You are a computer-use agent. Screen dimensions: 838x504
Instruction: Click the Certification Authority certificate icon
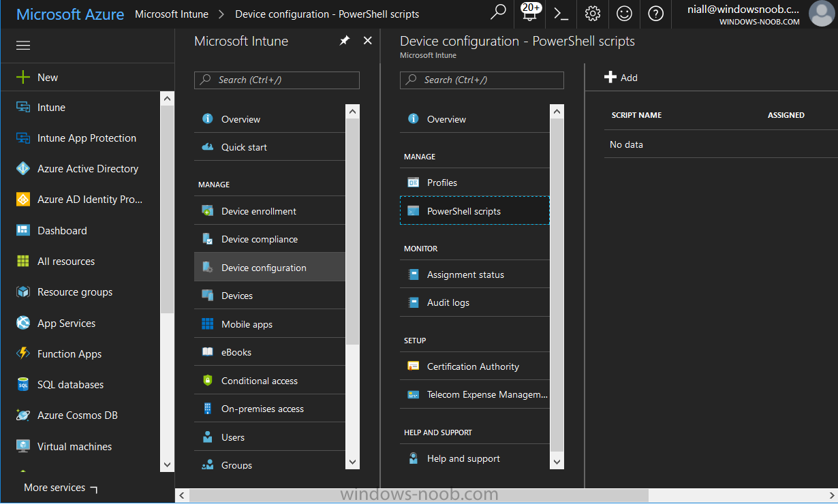click(414, 366)
